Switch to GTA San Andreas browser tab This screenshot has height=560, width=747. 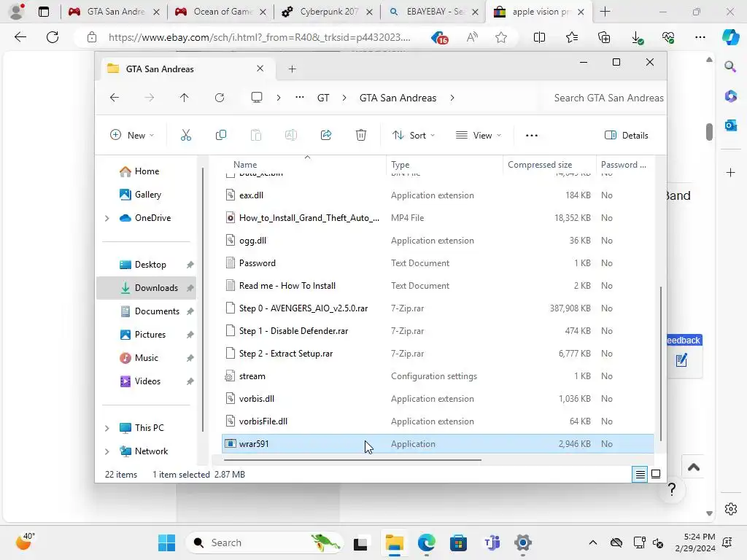point(114,12)
